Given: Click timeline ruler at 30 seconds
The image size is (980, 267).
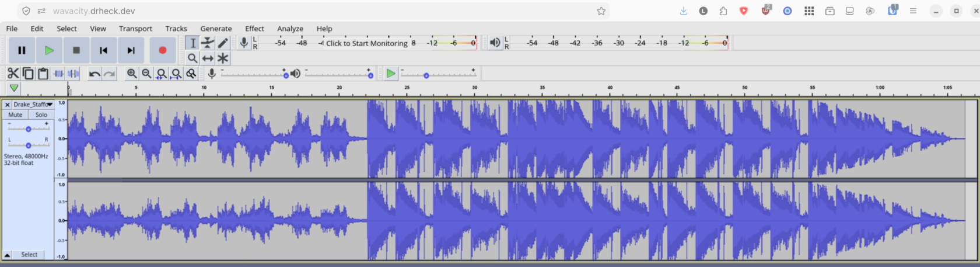Looking at the screenshot, I should pyautogui.click(x=474, y=89).
